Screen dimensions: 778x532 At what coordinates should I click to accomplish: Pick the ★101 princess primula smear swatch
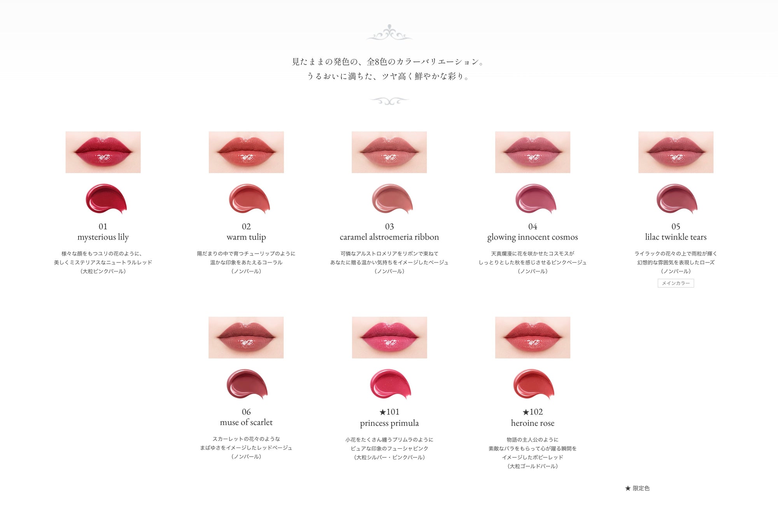(x=391, y=384)
